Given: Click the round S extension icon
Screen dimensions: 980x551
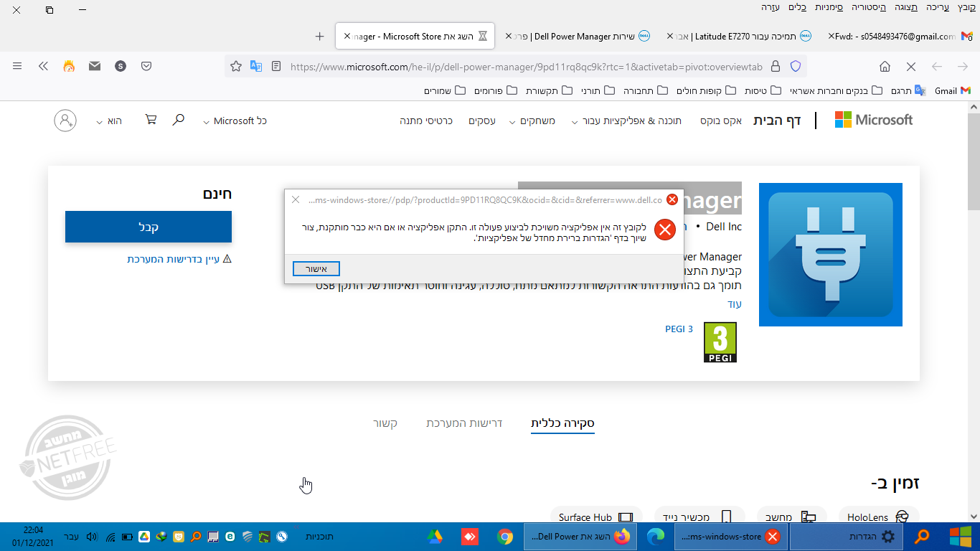Looking at the screenshot, I should (121, 66).
